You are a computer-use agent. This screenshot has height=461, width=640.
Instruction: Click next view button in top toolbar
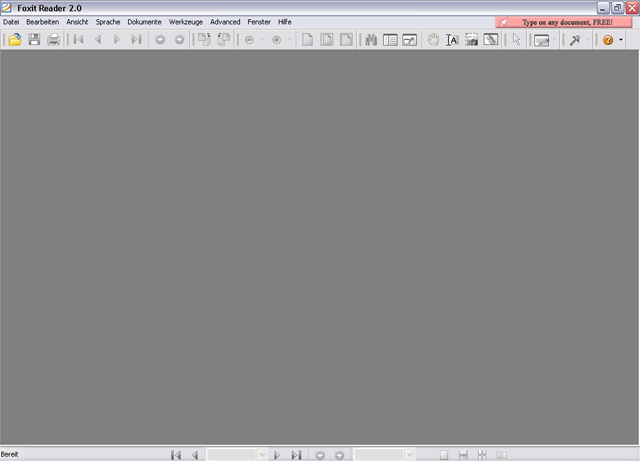179,40
